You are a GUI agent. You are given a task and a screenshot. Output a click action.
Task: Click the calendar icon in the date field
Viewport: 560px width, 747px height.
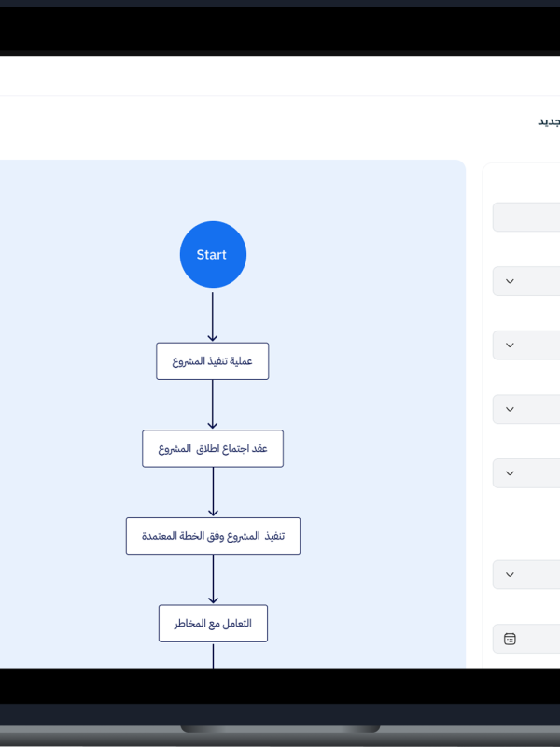click(x=510, y=639)
